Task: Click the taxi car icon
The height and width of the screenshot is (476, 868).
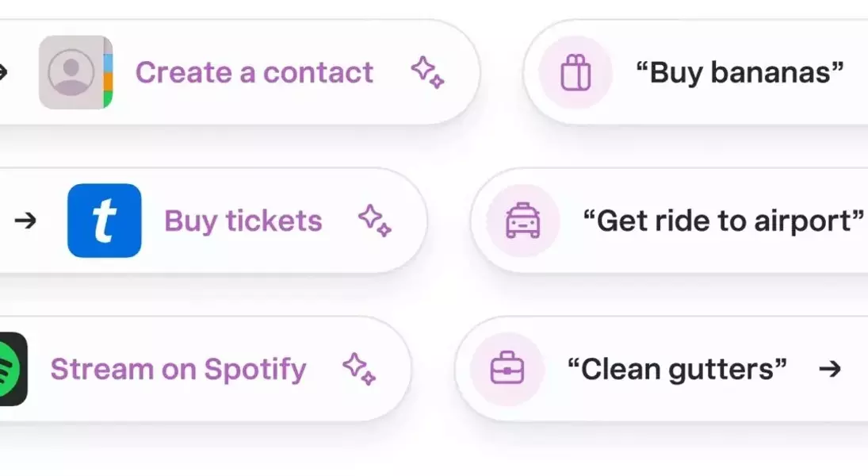Action: point(522,221)
